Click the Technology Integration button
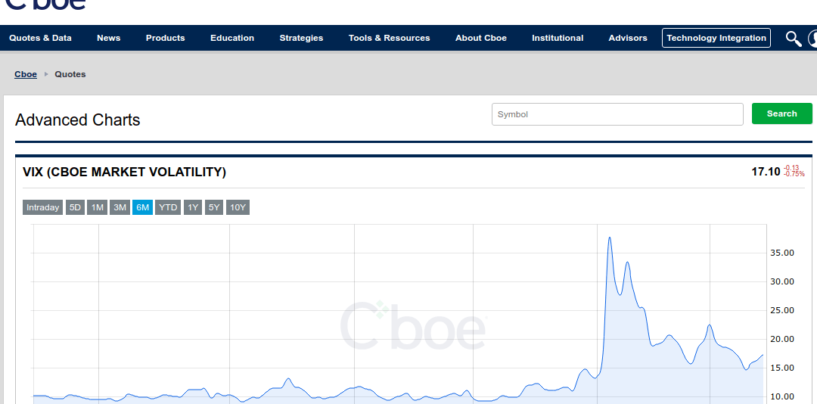Image resolution: width=817 pixels, height=404 pixels. tap(716, 38)
